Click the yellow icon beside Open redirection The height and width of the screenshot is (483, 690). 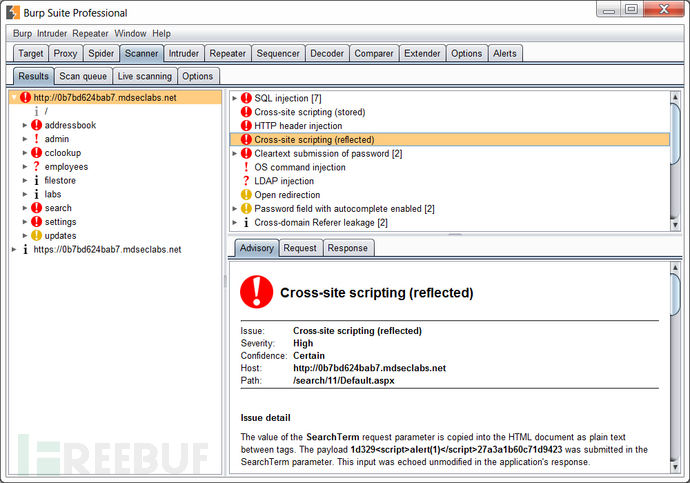tap(246, 194)
